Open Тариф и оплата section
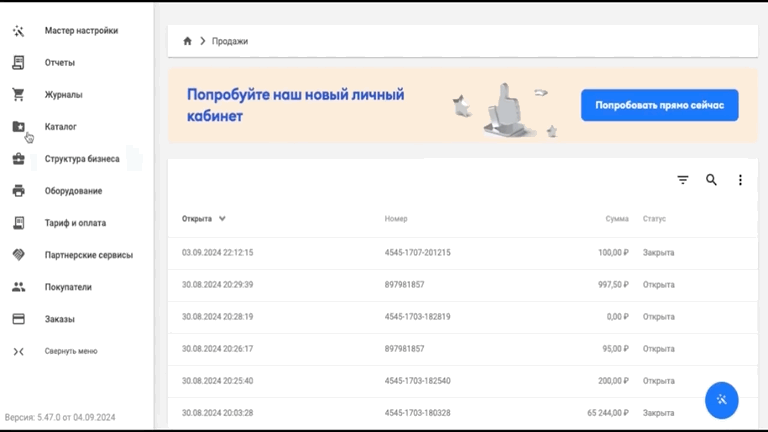 tap(76, 223)
